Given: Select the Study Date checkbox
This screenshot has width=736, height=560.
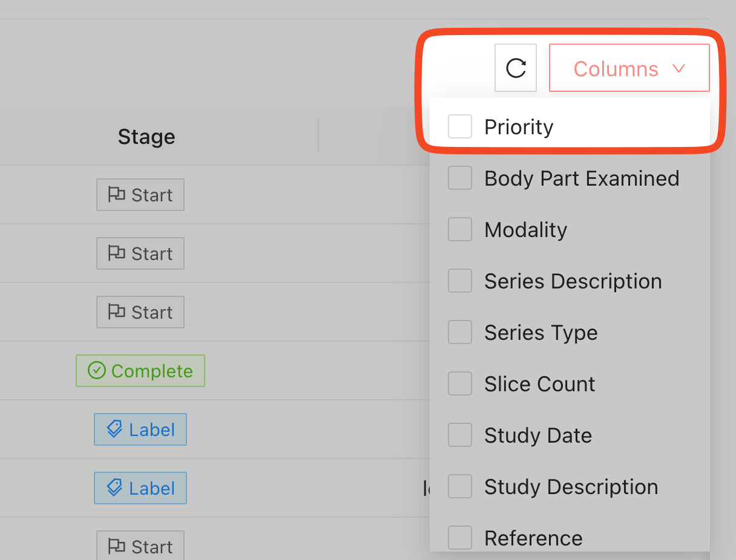Looking at the screenshot, I should point(460,435).
